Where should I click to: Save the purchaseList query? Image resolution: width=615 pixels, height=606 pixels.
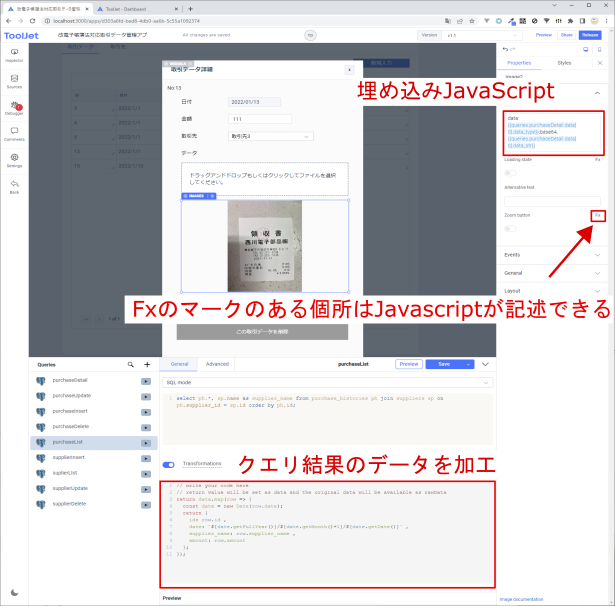point(444,364)
